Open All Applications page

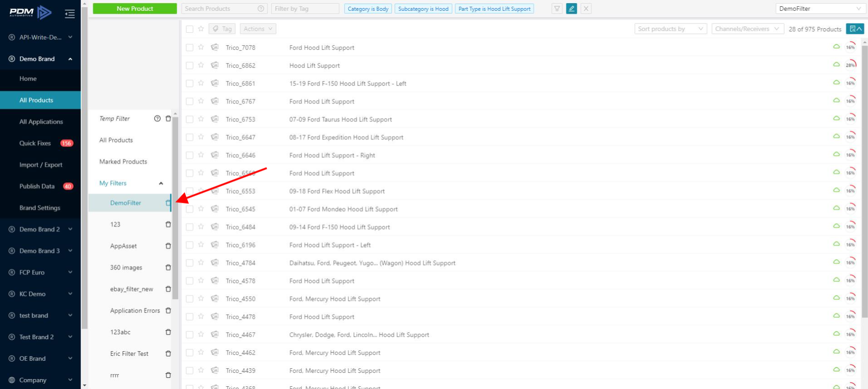point(40,122)
